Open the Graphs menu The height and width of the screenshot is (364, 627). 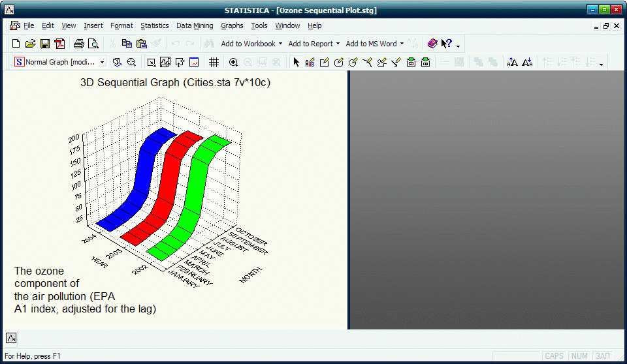(232, 25)
